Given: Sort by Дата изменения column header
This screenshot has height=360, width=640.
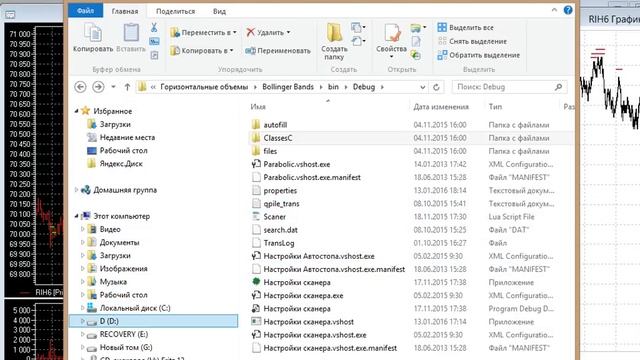Looking at the screenshot, I should (441, 107).
